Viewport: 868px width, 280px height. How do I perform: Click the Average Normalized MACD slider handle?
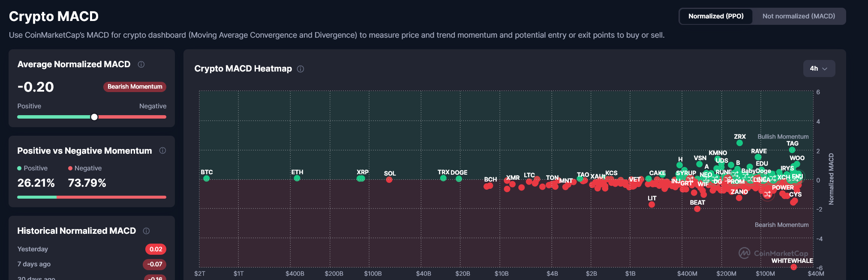point(94,117)
